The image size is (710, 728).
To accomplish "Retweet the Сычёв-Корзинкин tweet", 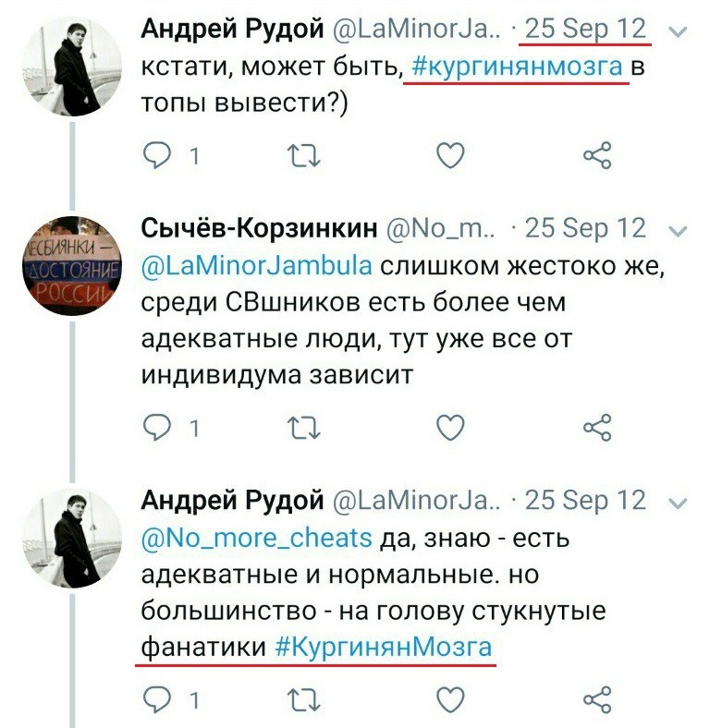I will (x=303, y=428).
